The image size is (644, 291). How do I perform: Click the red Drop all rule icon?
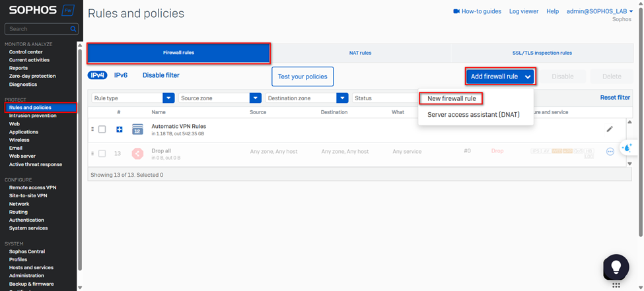click(x=137, y=154)
